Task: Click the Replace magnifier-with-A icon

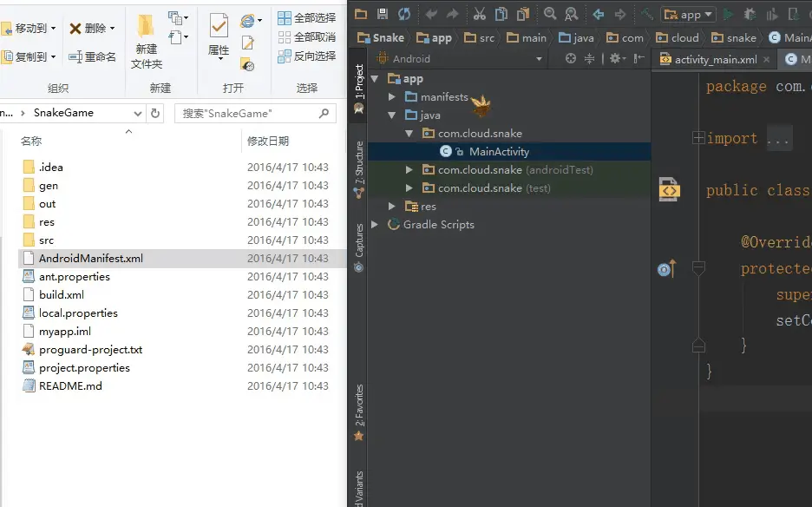Action: (571, 14)
